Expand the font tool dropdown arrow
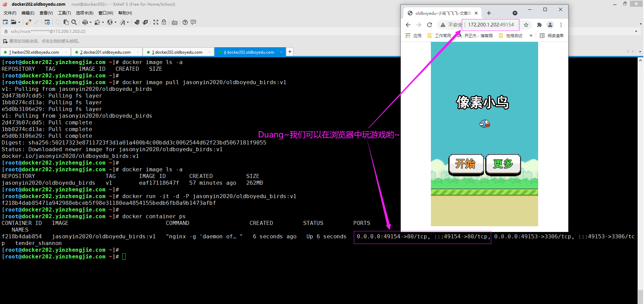Viewport: 644px width, 304px height. (128, 22)
